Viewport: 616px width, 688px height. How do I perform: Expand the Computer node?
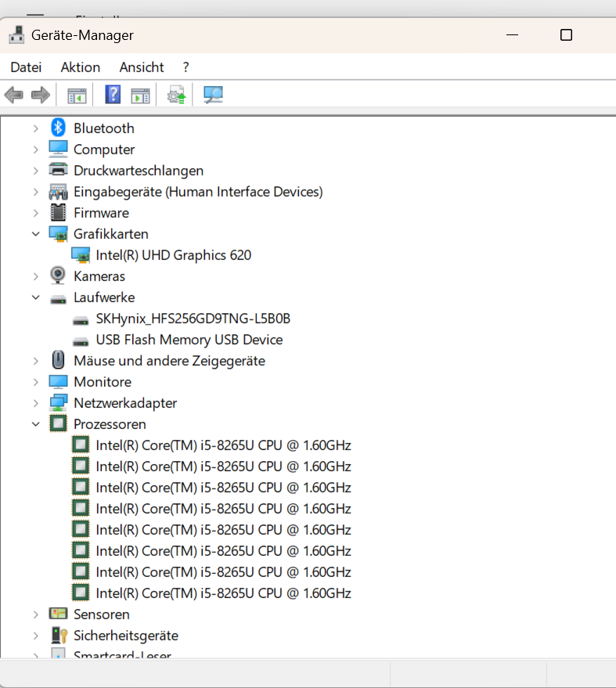(x=35, y=149)
